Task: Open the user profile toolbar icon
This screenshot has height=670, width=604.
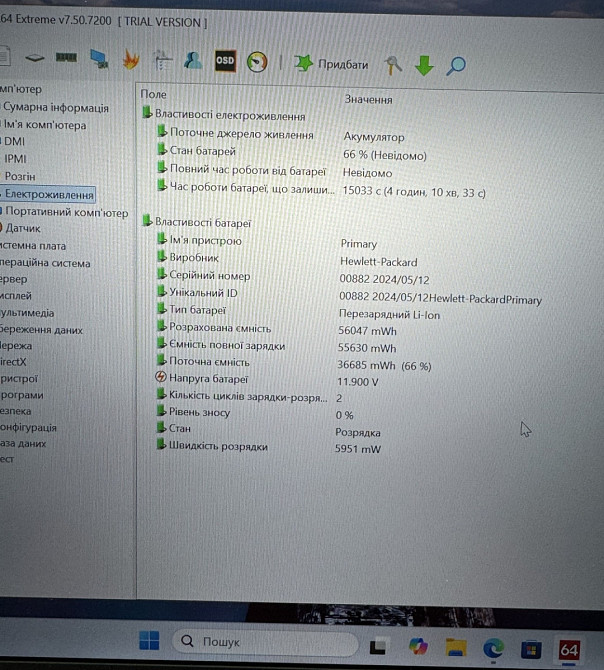Action: pyautogui.click(x=193, y=60)
